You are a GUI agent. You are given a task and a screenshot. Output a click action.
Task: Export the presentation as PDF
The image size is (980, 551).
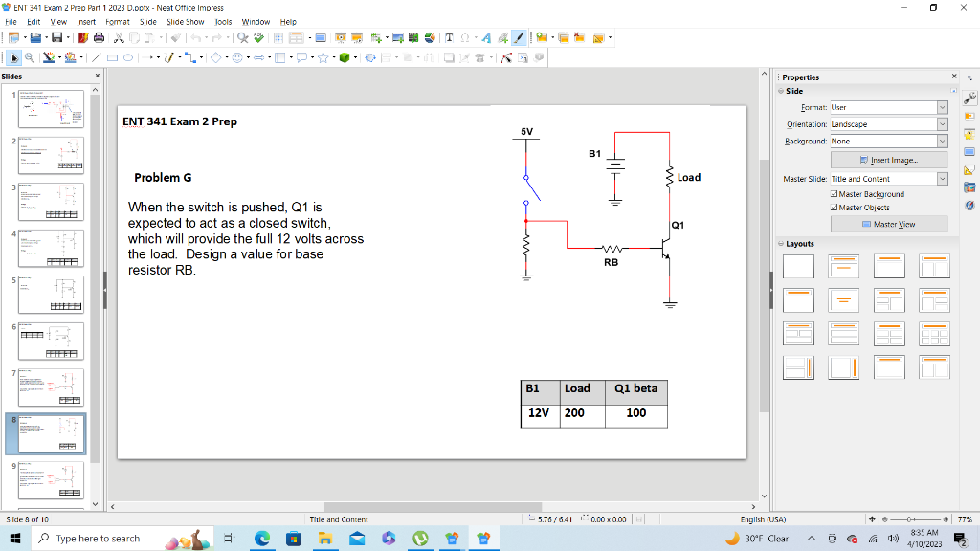[x=83, y=38]
